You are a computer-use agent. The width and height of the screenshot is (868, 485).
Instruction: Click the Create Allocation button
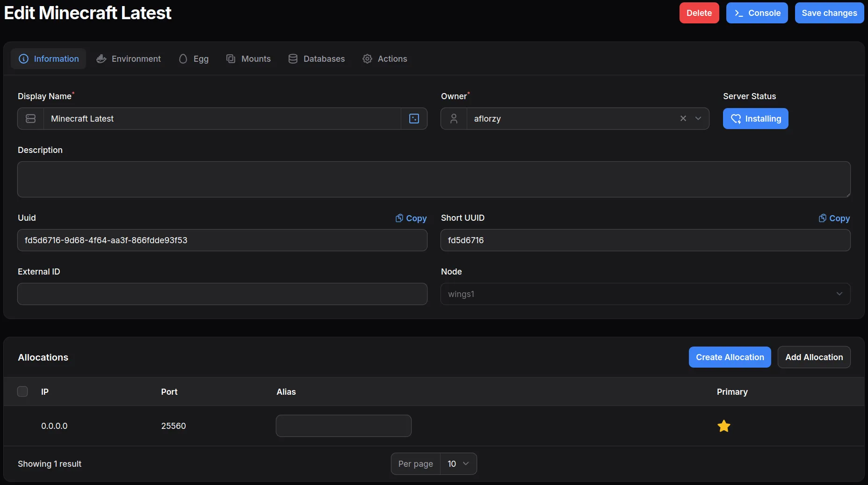point(730,357)
